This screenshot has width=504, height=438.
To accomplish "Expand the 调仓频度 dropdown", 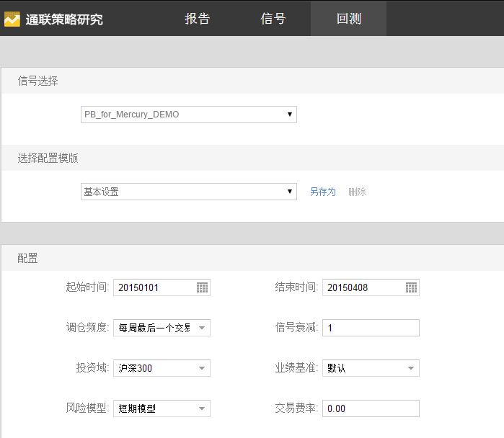I will 162,328.
